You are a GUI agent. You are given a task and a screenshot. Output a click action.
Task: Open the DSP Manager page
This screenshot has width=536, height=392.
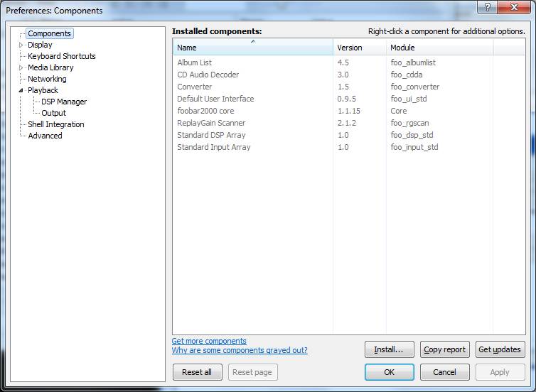pyautogui.click(x=64, y=102)
